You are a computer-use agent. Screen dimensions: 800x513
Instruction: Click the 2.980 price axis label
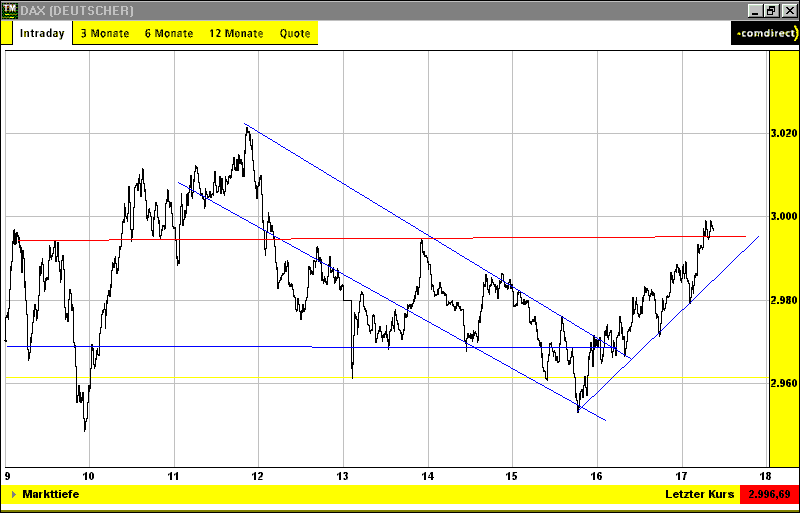pyautogui.click(x=783, y=300)
